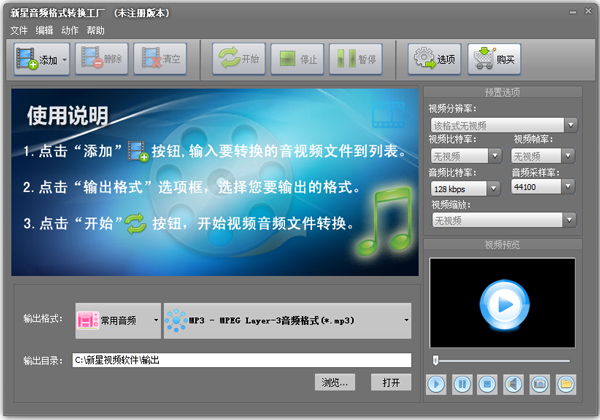This screenshot has width=600, height=420.
Task: Open the 帮助 menu
Action: point(95,30)
